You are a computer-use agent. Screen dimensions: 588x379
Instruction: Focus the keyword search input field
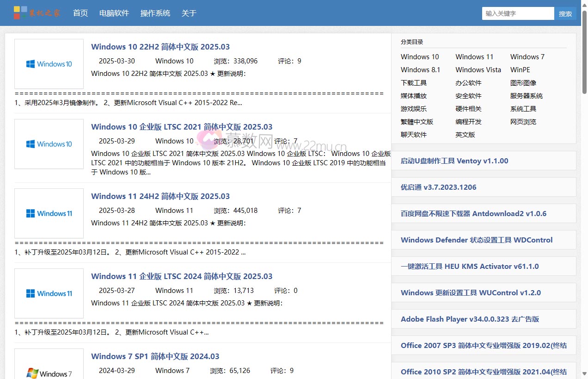[x=518, y=13]
